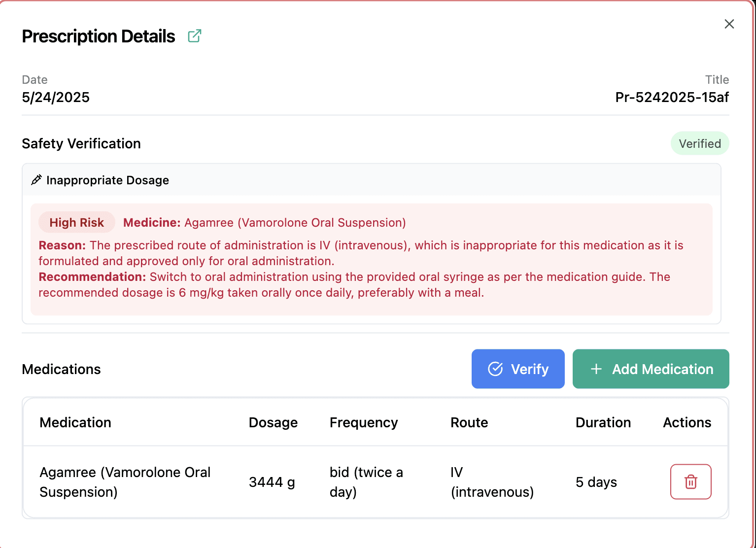The image size is (756, 548).
Task: Click the Agamree medication name cell
Action: click(125, 482)
